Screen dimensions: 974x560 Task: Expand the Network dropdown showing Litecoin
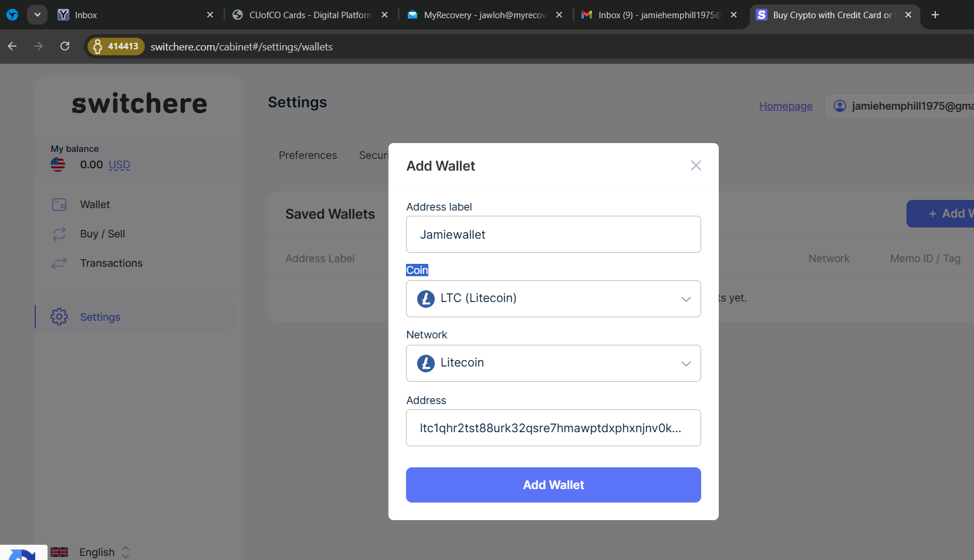pos(553,364)
